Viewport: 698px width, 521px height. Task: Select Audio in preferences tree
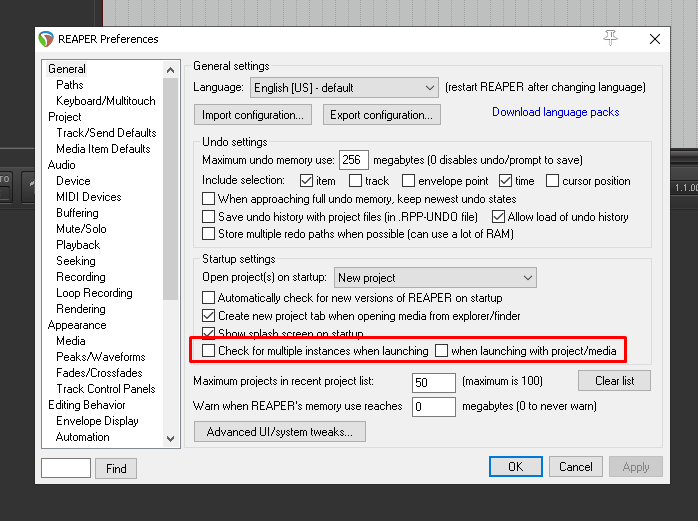point(61,165)
